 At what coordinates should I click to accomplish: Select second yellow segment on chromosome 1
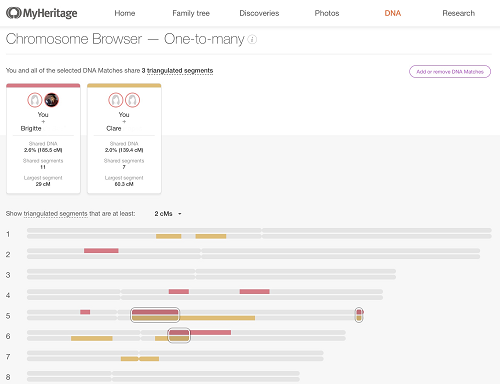tap(211, 236)
